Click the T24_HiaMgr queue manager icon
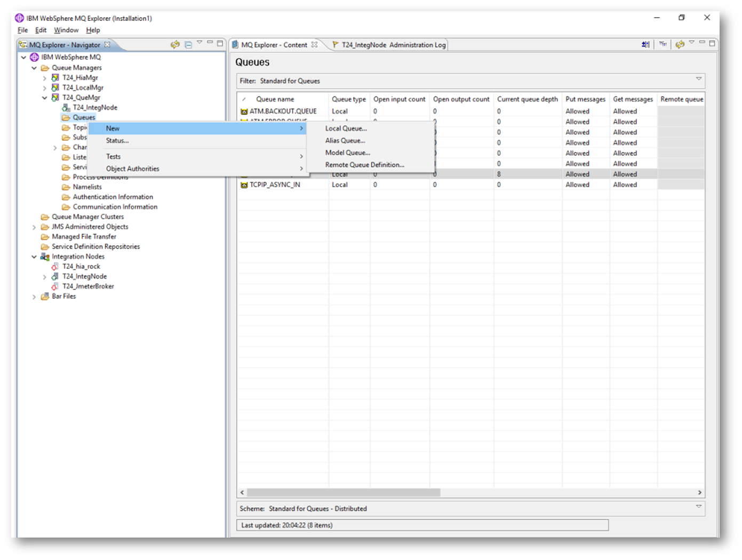 (55, 78)
